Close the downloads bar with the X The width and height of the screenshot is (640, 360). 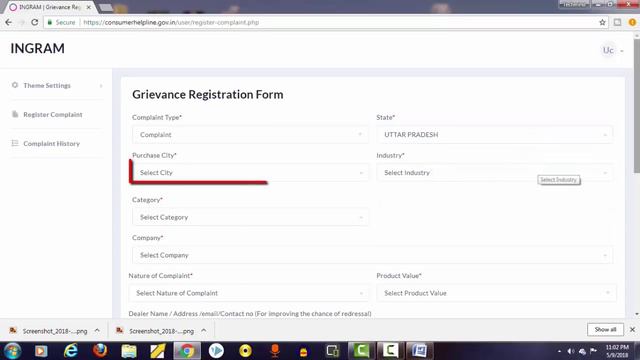coord(632,329)
